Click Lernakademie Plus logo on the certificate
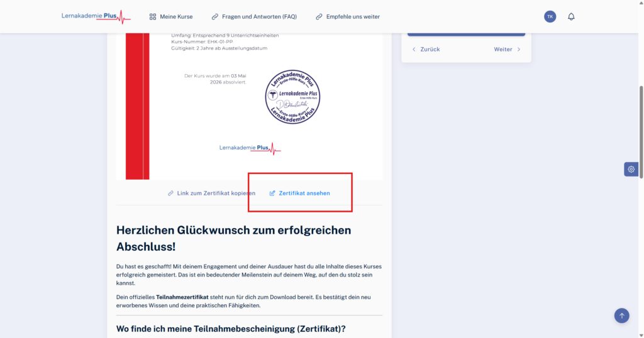 [250, 148]
